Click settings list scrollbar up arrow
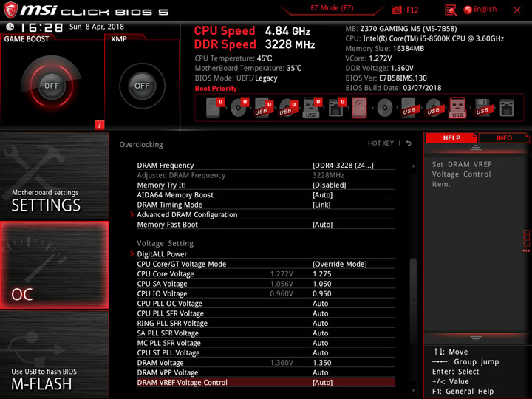Image resolution: width=532 pixels, height=399 pixels. point(413,166)
